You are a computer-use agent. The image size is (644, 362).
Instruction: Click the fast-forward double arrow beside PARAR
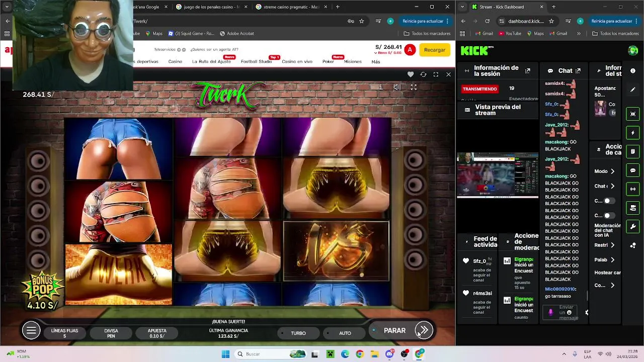[424, 330]
